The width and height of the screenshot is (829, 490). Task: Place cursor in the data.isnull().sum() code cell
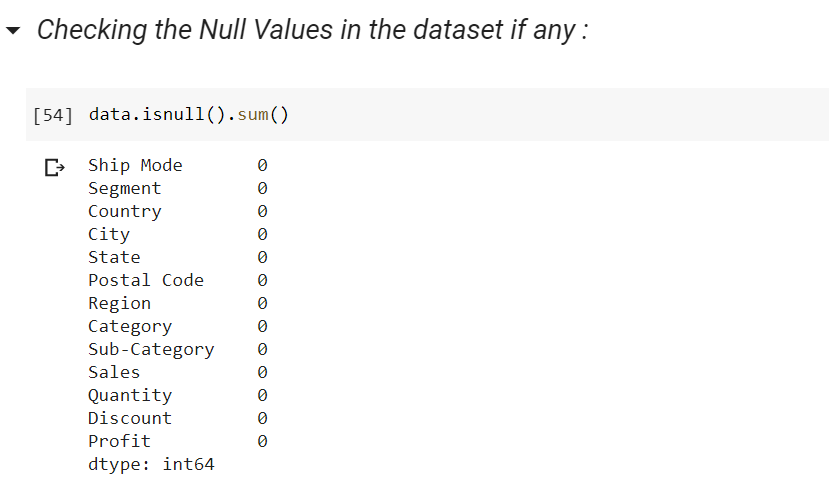click(427, 115)
